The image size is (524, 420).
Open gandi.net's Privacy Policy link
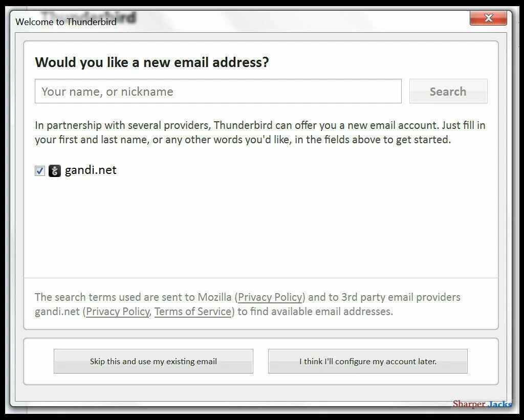[118, 312]
